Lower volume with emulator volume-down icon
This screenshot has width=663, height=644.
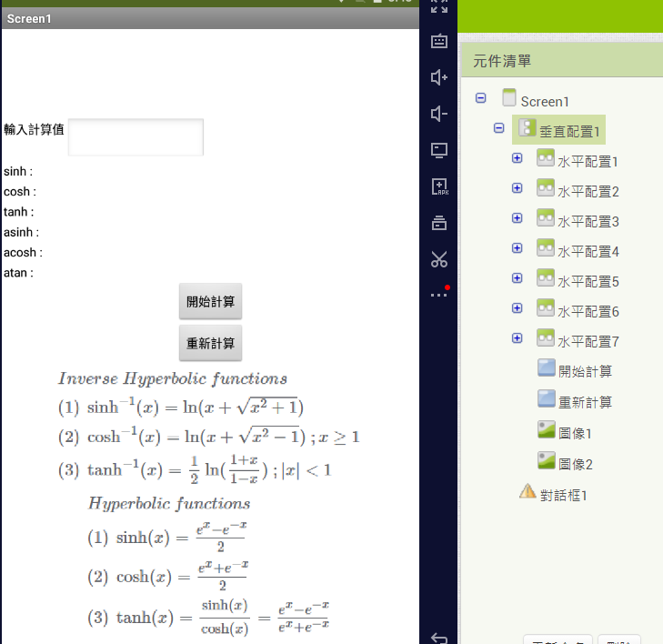tap(439, 114)
